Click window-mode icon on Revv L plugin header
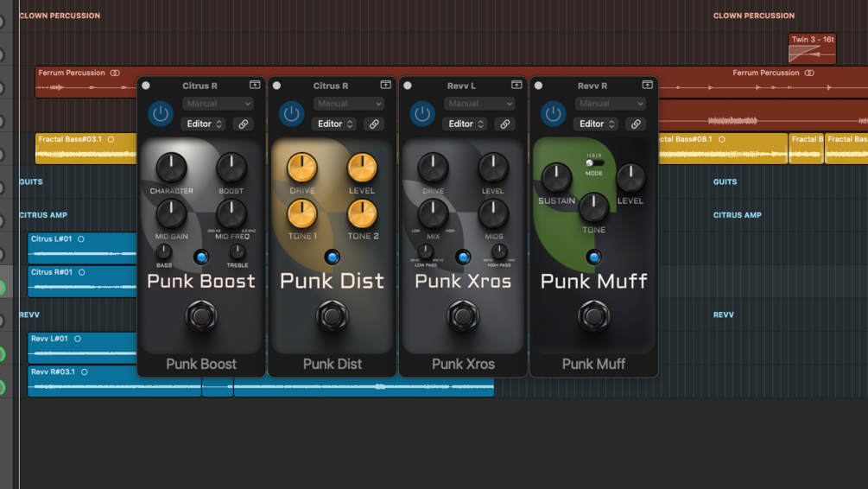 tap(516, 85)
